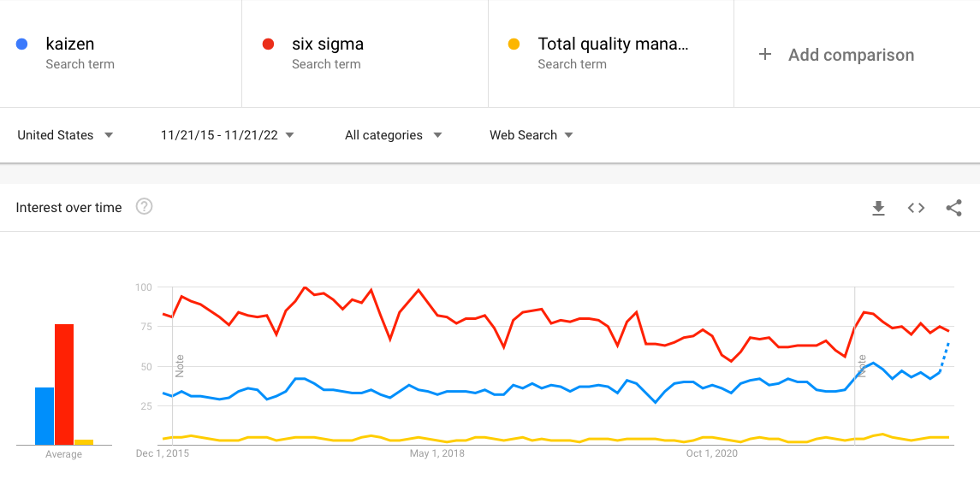Expand the date range dropdown
The height and width of the screenshot is (479, 980).
227,135
